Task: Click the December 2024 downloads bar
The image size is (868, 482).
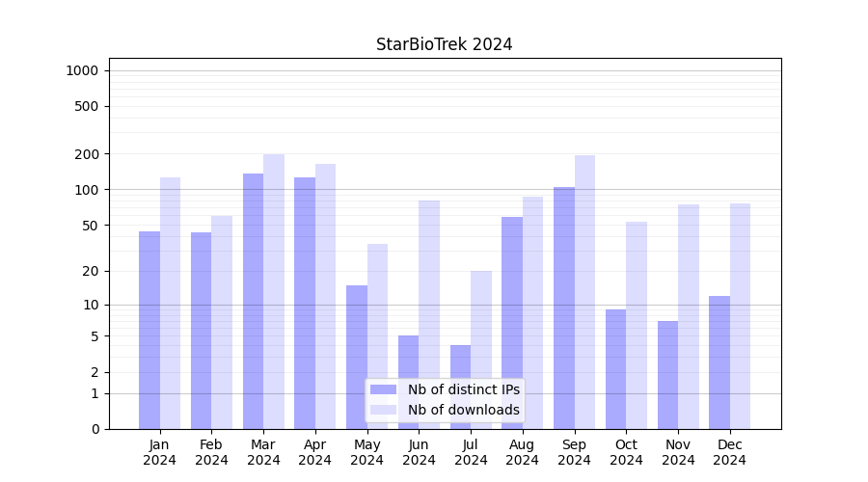Action: pos(740,316)
